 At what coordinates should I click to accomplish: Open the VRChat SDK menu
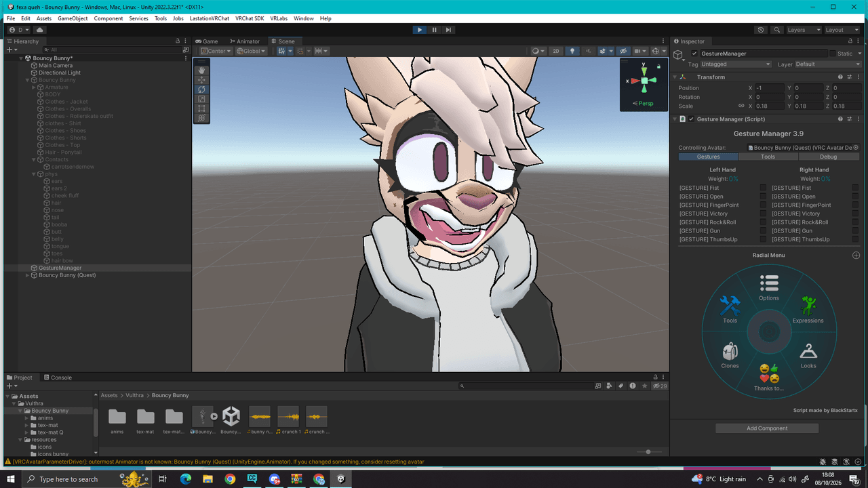(x=250, y=18)
